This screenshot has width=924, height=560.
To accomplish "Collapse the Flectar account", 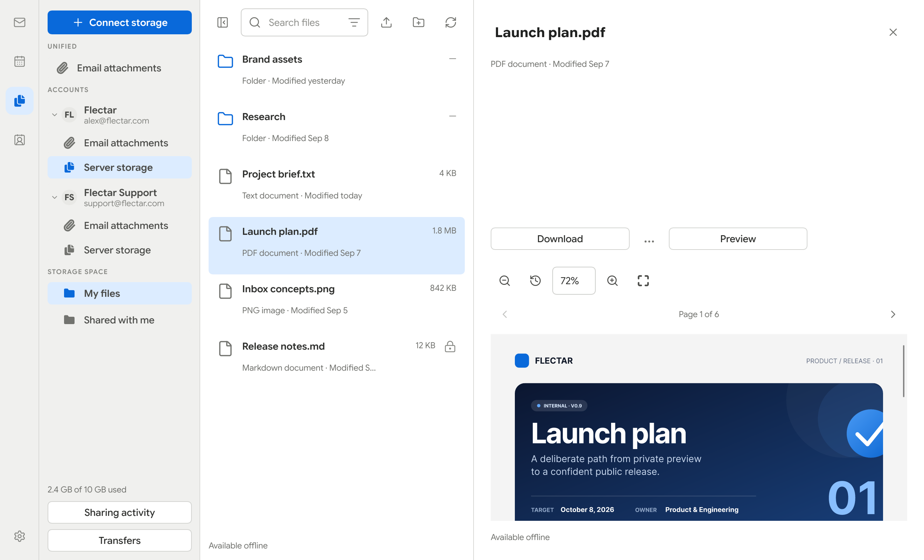I will pos(54,115).
